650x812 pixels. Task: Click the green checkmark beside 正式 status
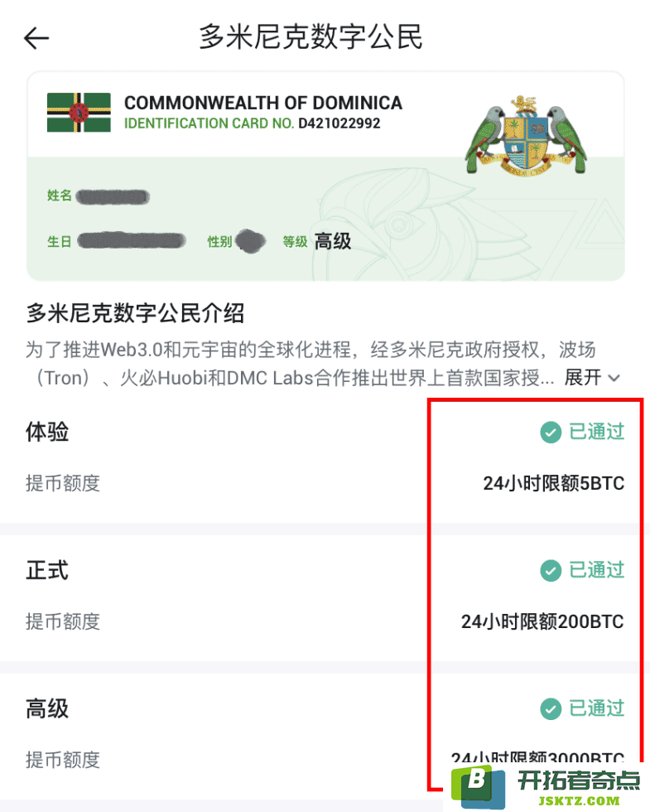point(551,571)
